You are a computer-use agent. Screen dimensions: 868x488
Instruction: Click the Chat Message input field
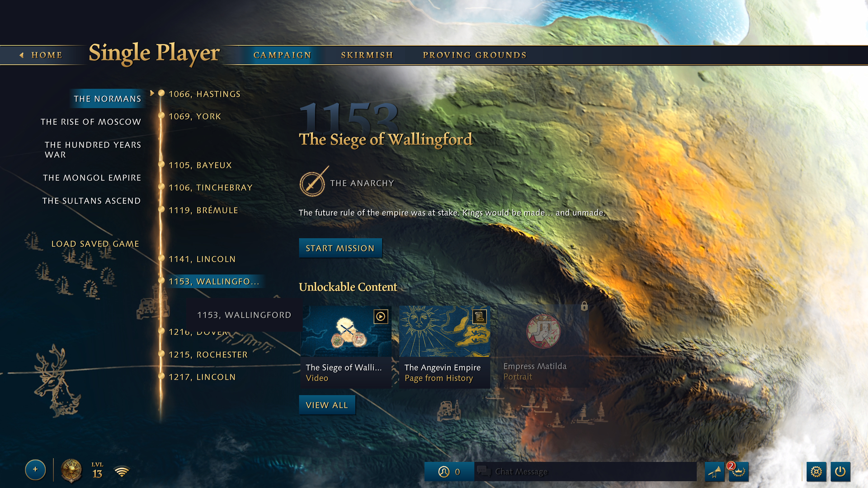[x=583, y=471]
